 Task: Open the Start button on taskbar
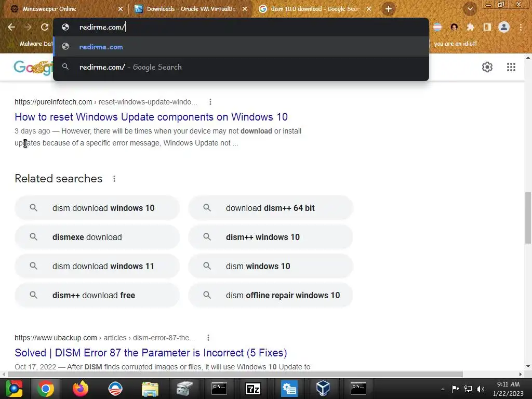tap(14, 389)
